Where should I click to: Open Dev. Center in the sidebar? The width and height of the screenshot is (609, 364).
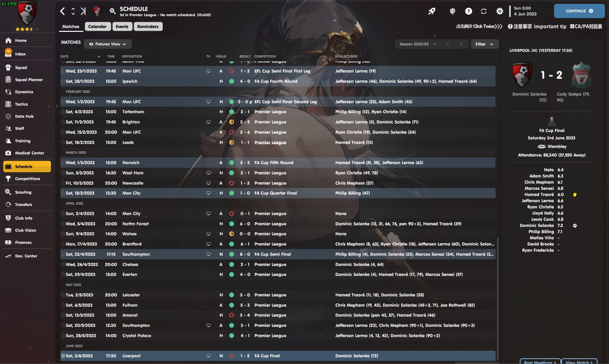click(27, 256)
